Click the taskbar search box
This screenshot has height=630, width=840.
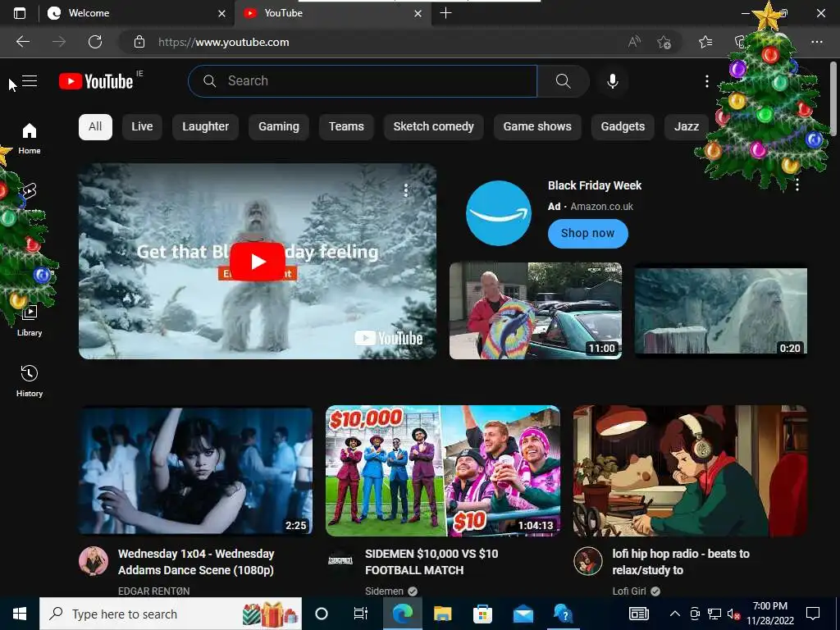coord(171,614)
